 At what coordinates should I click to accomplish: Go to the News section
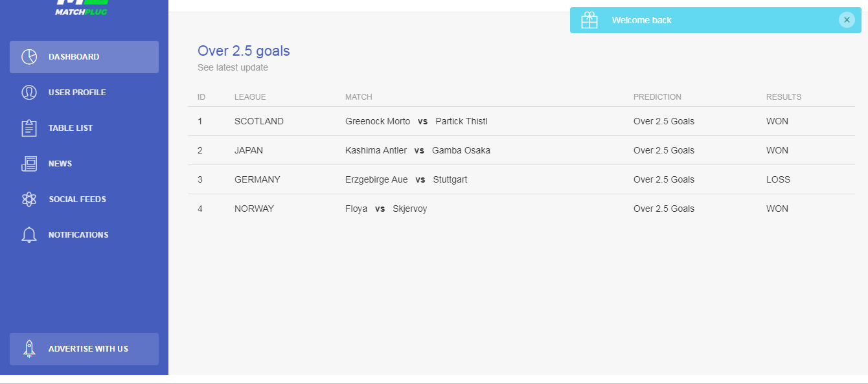[84, 164]
